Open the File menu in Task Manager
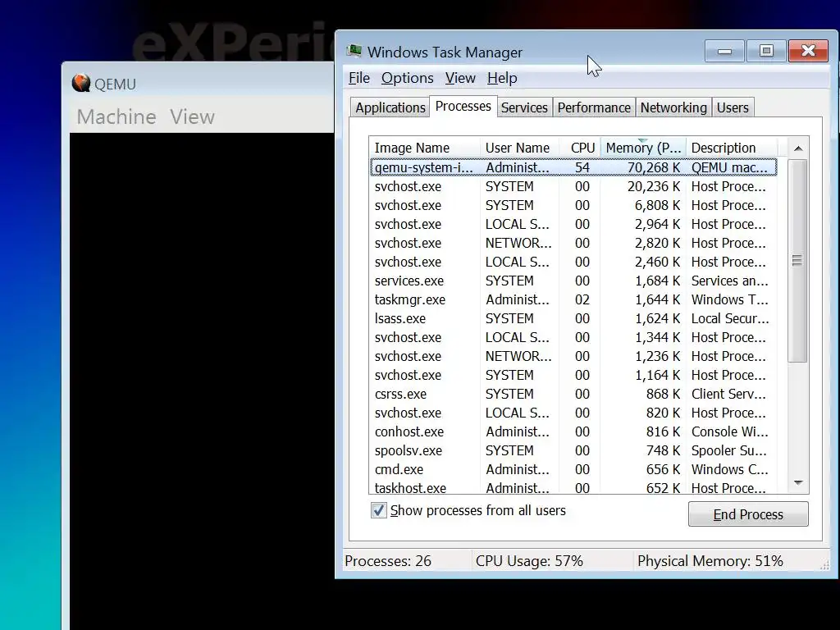 coord(359,78)
